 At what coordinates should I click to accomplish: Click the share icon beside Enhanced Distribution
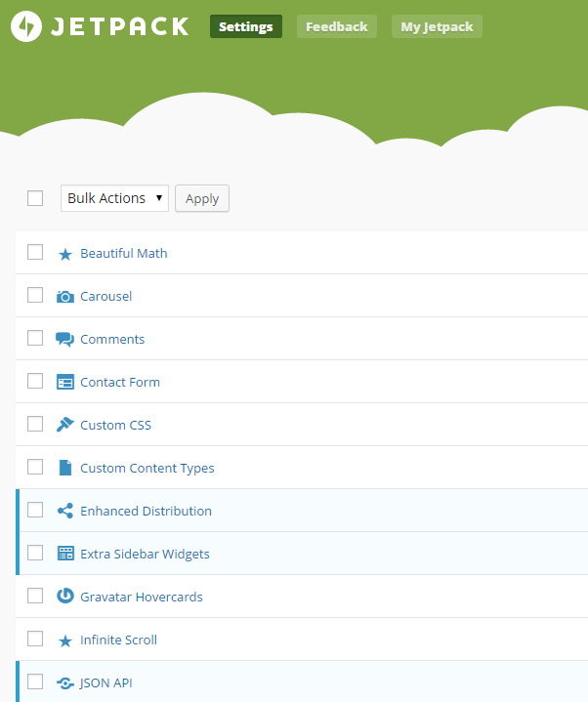pyautogui.click(x=65, y=511)
